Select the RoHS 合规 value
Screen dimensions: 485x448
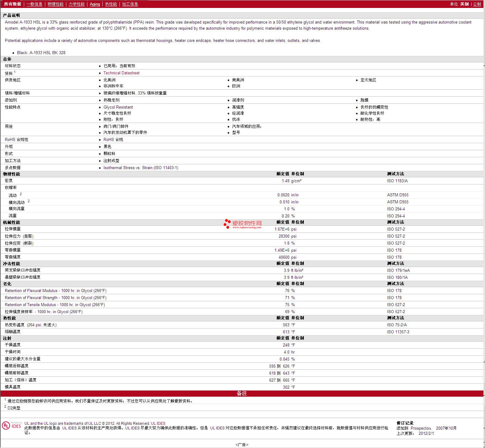tap(113, 139)
